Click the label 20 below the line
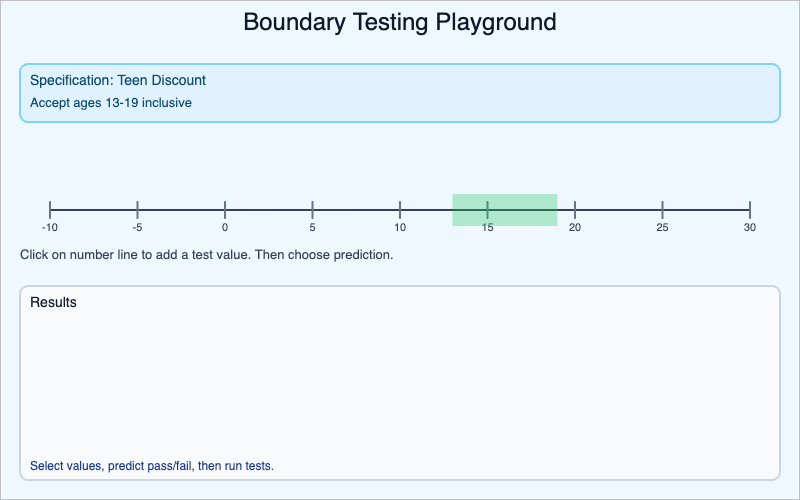This screenshot has height=500, width=800. coord(575,228)
